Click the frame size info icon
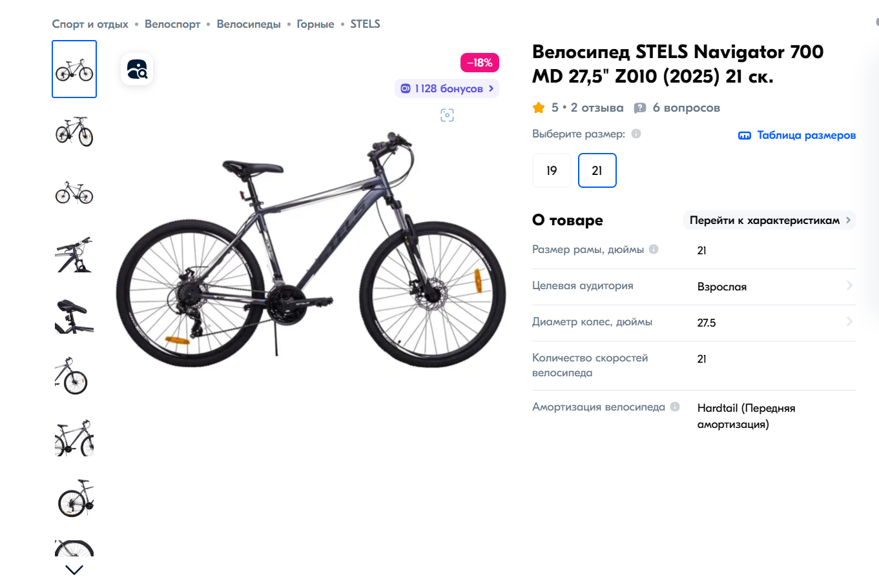Image resolution: width=879 pixels, height=588 pixels. tap(654, 249)
